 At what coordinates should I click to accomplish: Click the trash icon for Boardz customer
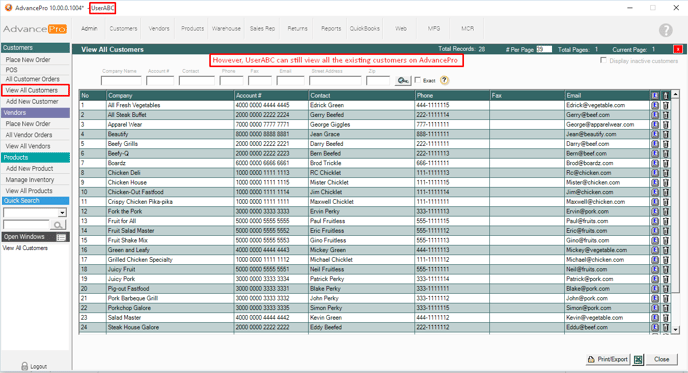tap(665, 163)
